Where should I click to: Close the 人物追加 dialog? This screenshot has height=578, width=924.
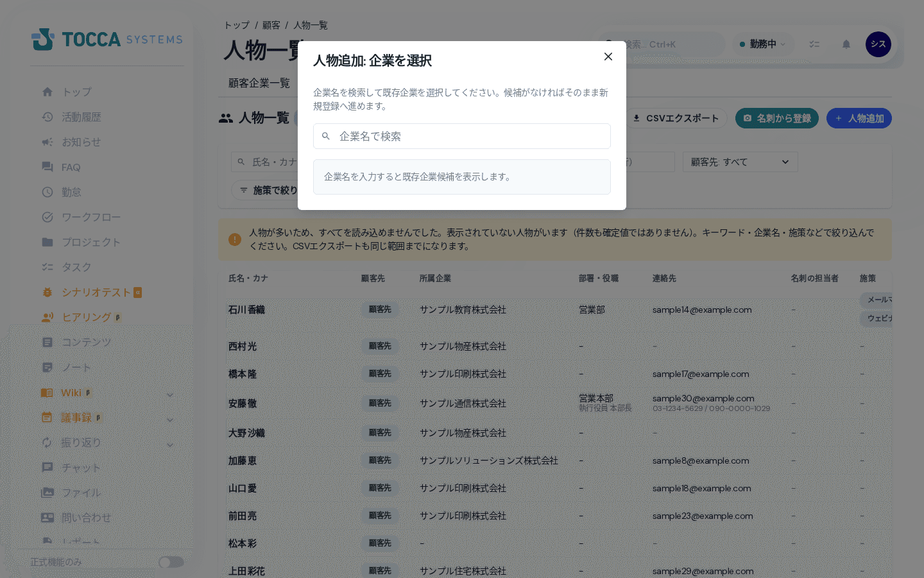[x=608, y=57]
